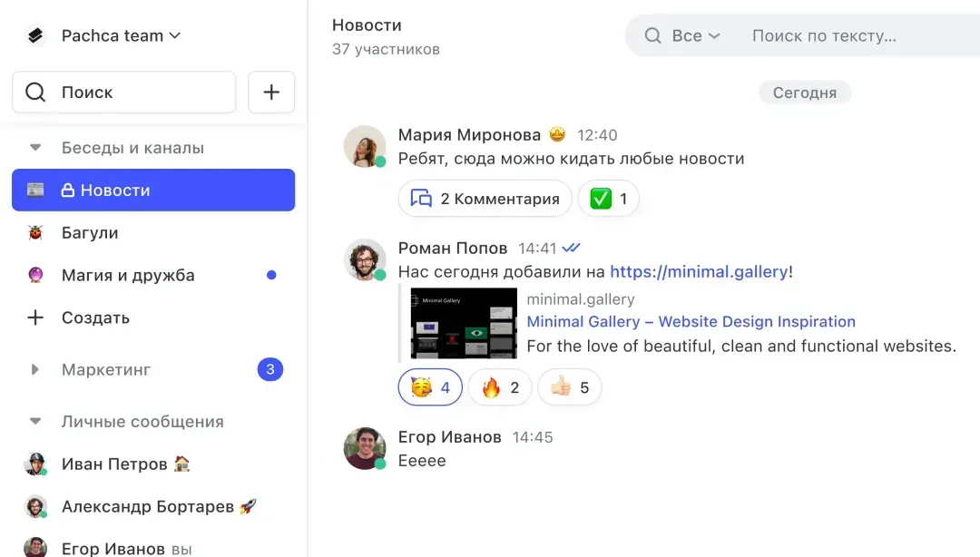This screenshot has width=980, height=557.
Task: Open the Магия и дружба channel
Action: pyautogui.click(x=128, y=276)
